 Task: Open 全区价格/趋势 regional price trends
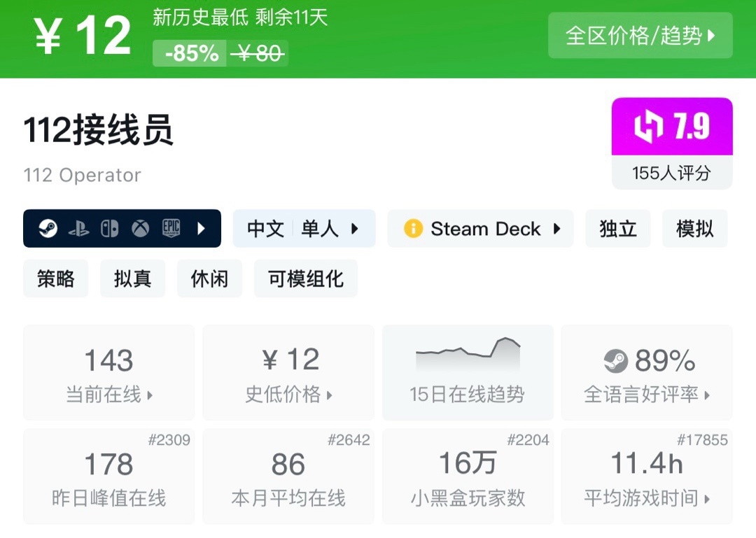[639, 35]
